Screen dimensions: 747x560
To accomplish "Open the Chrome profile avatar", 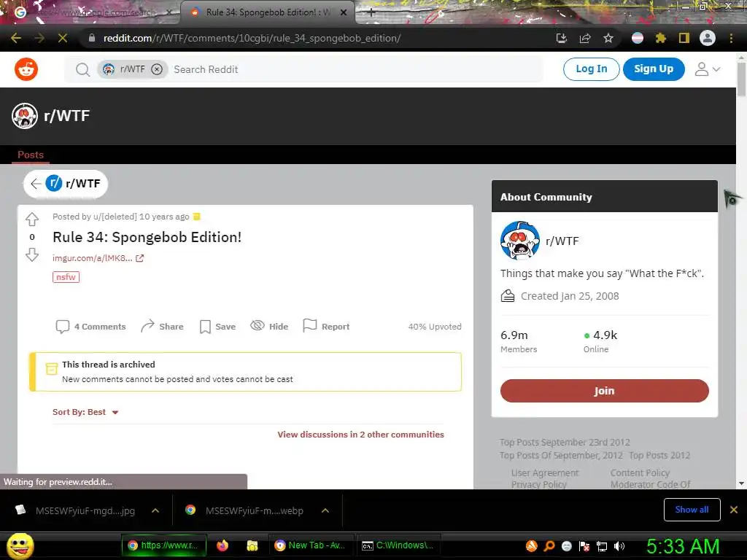I will (708, 38).
